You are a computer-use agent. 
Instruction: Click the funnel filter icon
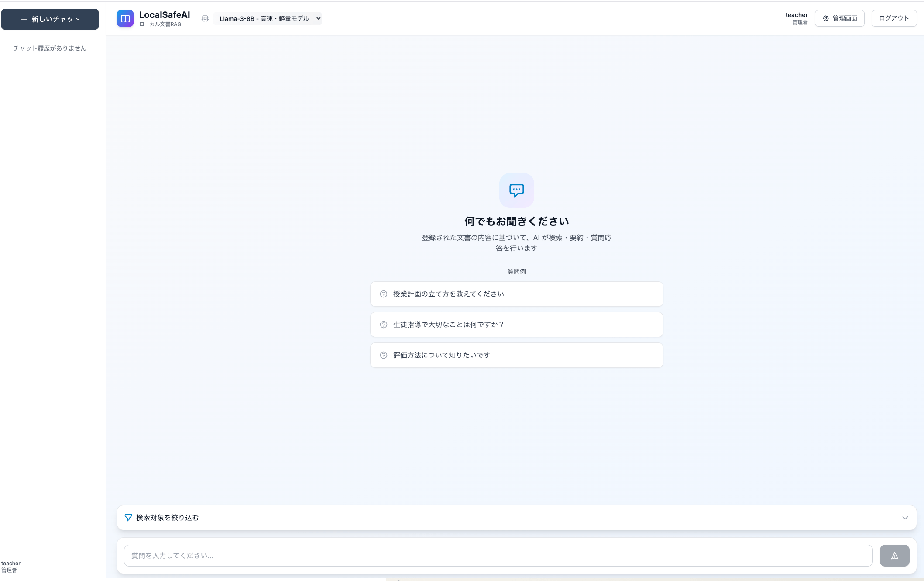click(x=128, y=518)
